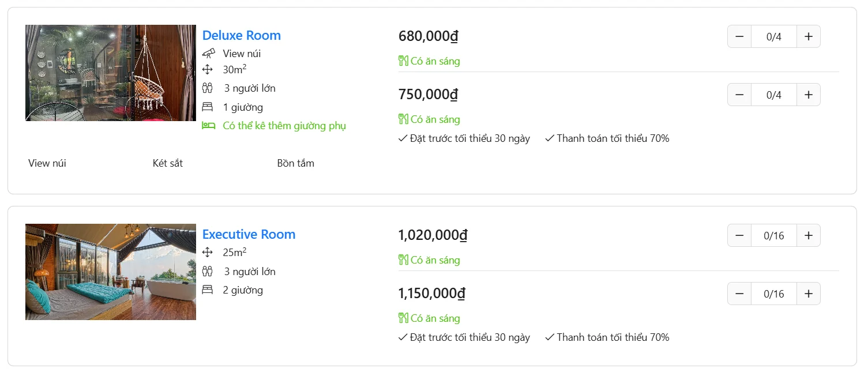Click the adults icon next to Deluxe 3 người lớn
The image size is (868, 376).
(208, 88)
